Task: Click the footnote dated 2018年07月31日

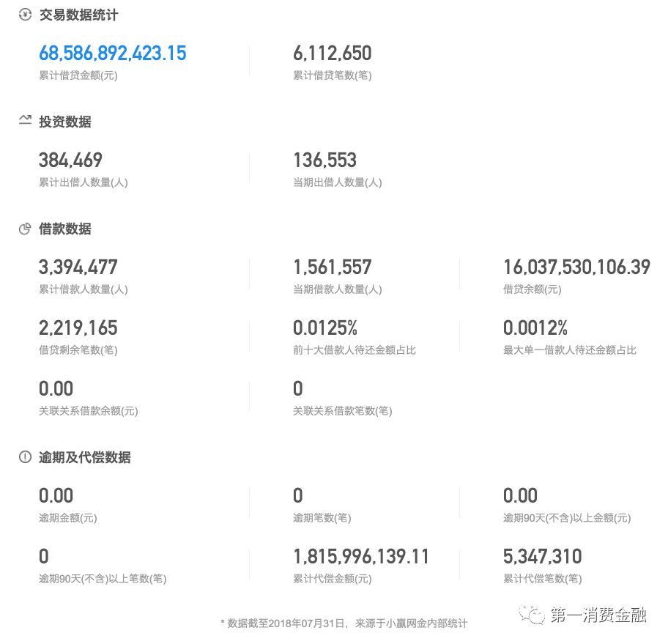Action: pos(343,623)
